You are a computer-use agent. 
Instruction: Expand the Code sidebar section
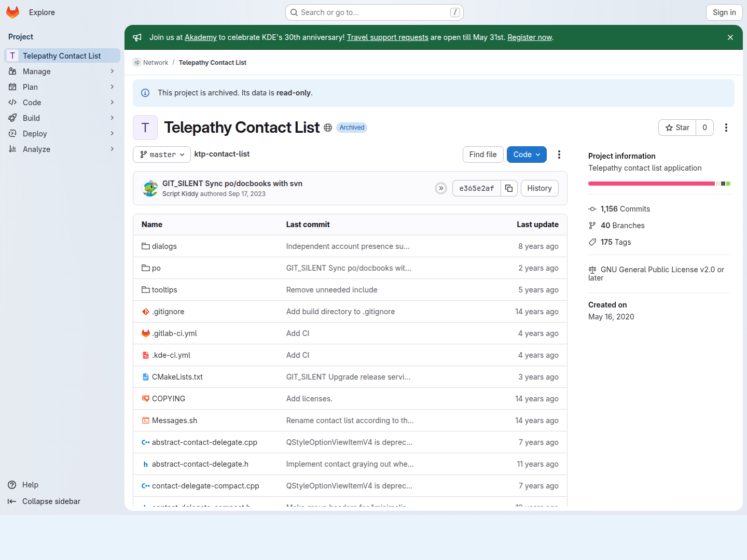(62, 103)
